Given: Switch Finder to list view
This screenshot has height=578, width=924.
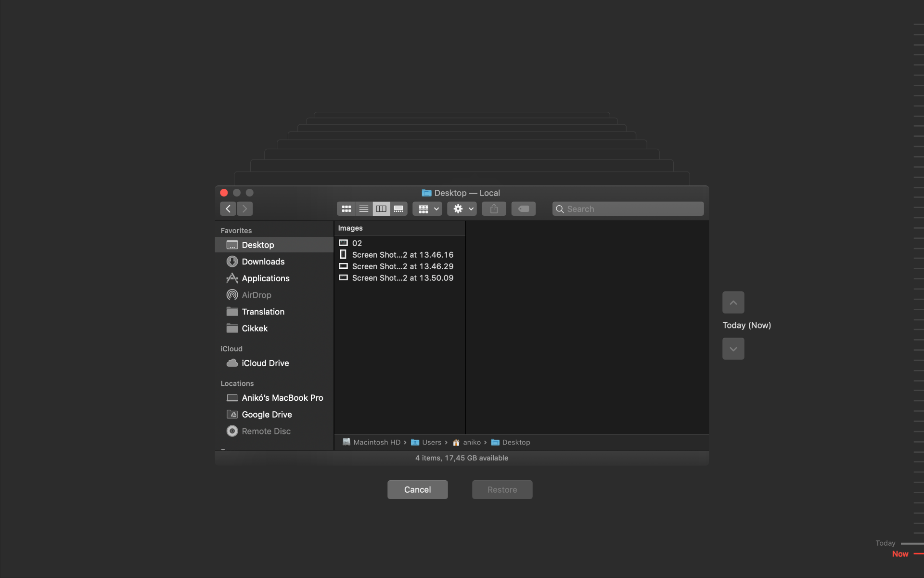Looking at the screenshot, I should (x=364, y=209).
